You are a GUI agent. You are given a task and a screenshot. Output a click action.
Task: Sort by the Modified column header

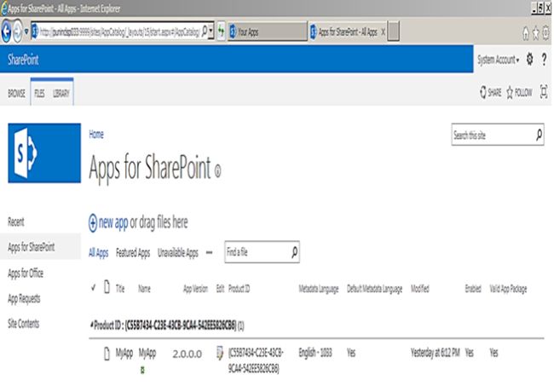419,289
